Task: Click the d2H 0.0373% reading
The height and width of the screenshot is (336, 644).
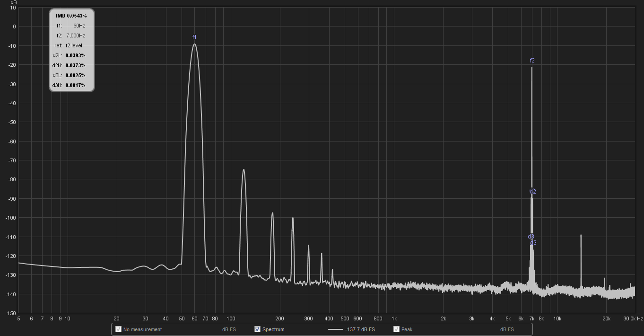Action: tap(75, 65)
